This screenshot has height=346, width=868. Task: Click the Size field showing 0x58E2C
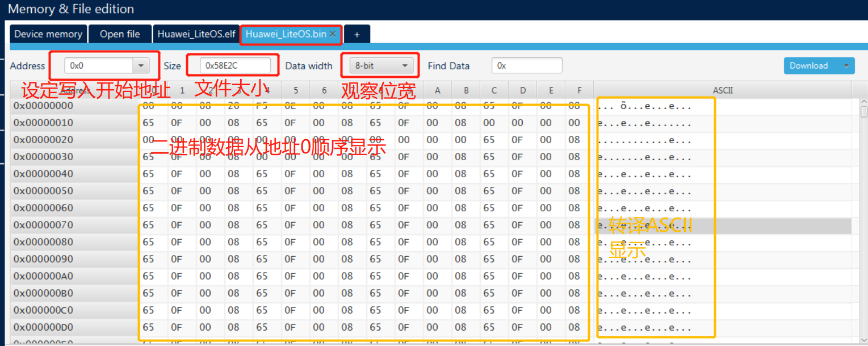coord(235,66)
